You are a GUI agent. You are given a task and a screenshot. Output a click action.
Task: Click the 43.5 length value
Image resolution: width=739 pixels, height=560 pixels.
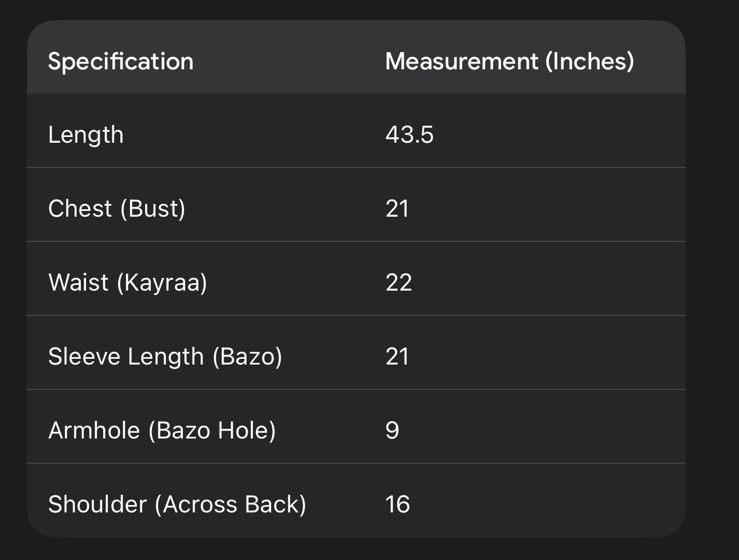[x=409, y=135]
